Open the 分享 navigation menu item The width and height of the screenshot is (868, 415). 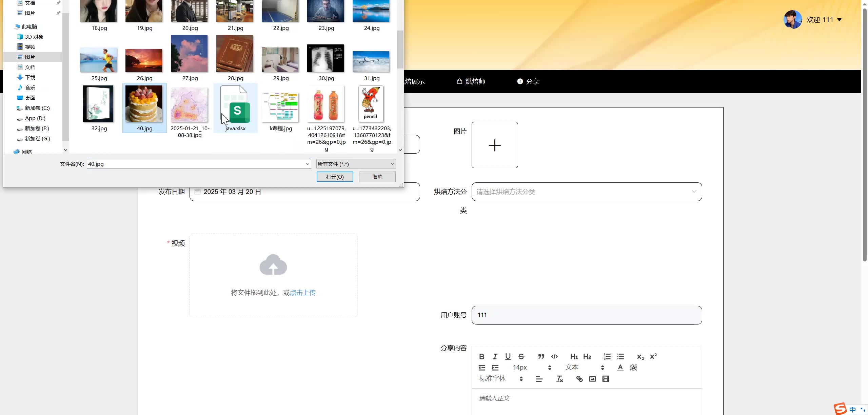[x=528, y=81]
